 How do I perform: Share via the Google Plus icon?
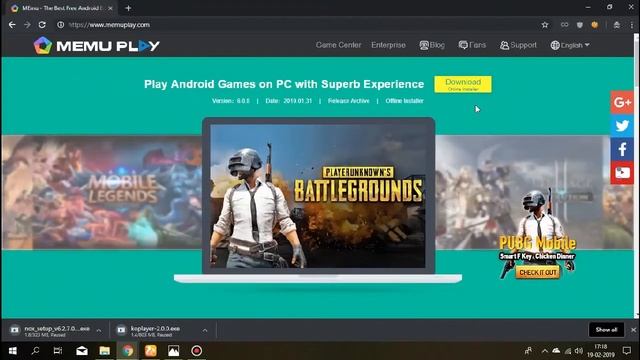(622, 102)
